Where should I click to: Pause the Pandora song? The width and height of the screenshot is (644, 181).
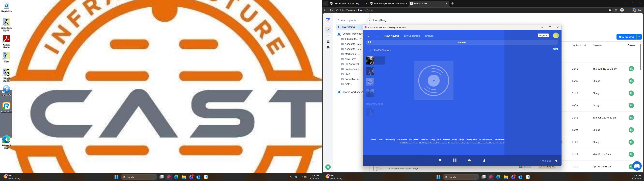(x=455, y=161)
